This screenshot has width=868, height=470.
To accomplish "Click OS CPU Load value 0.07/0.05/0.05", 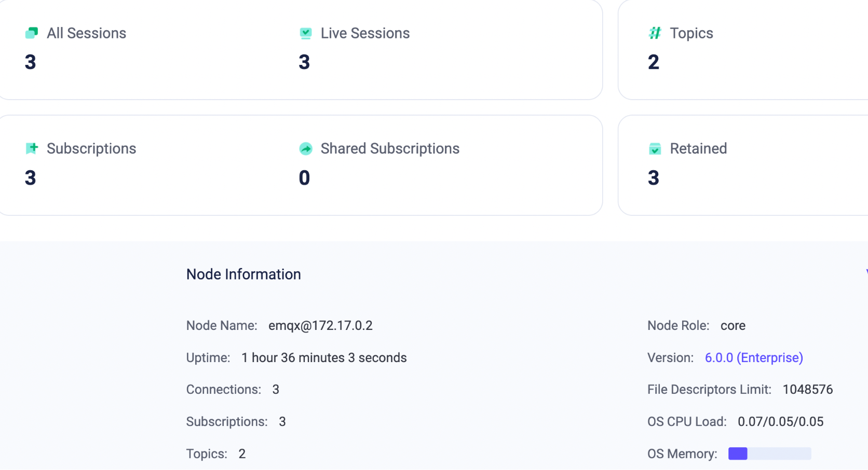I will coord(781,422).
